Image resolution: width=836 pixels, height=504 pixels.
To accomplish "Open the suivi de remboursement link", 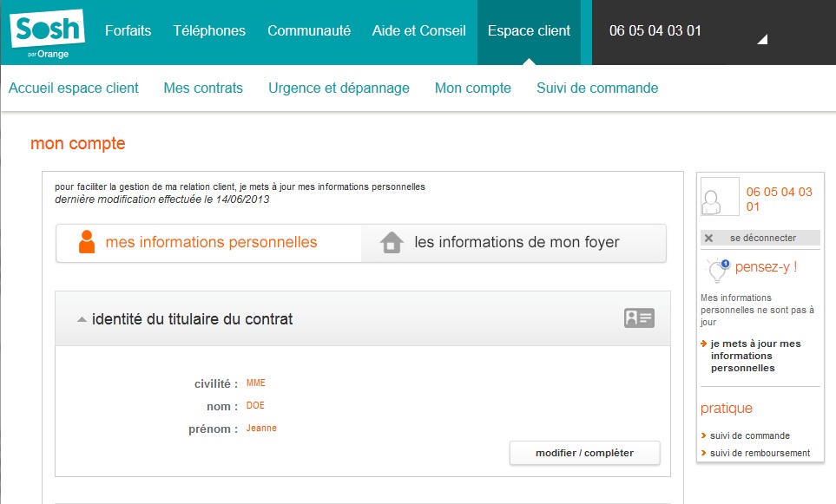I will pos(760,453).
